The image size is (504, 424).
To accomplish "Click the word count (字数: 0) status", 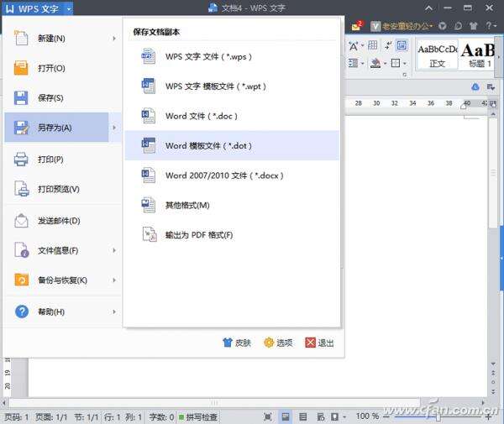I will 161,417.
